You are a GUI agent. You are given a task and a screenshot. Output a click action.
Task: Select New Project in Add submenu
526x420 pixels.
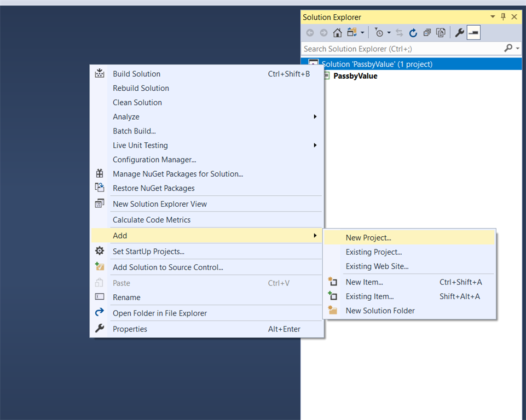click(409, 238)
